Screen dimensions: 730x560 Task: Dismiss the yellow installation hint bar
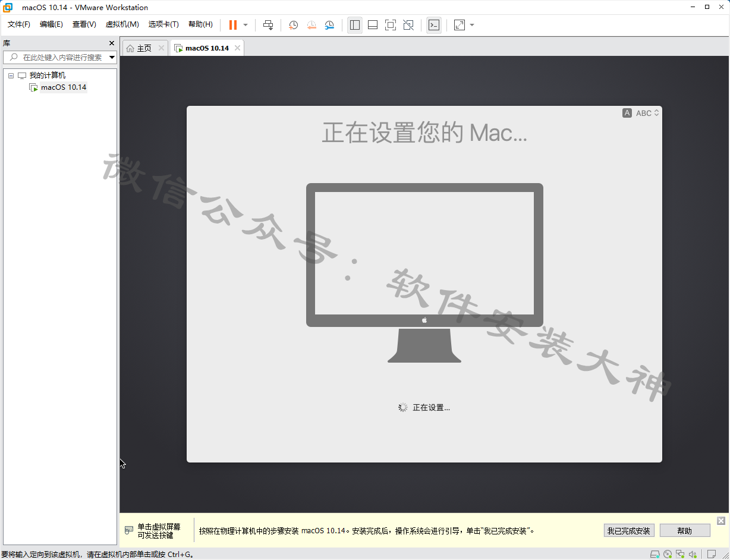[x=721, y=521]
